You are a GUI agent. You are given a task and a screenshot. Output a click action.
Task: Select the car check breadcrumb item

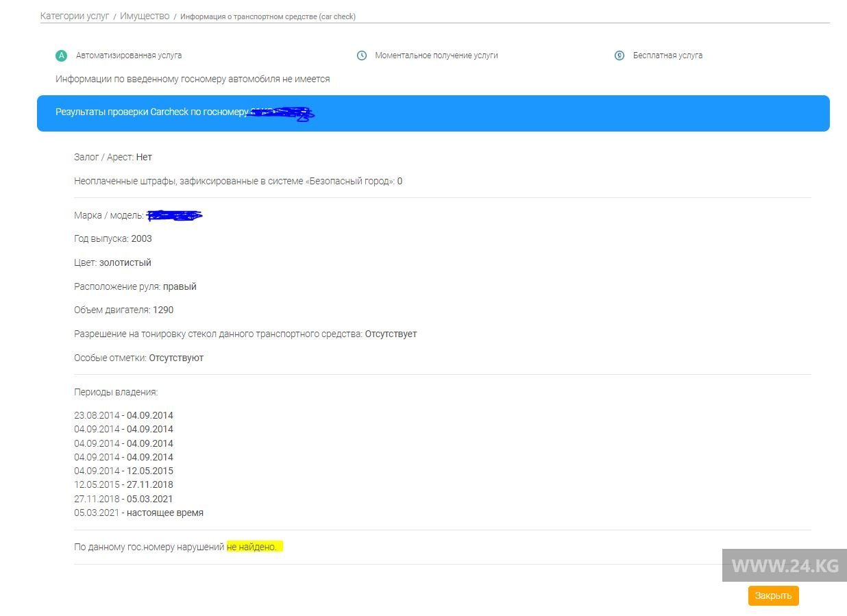point(268,16)
